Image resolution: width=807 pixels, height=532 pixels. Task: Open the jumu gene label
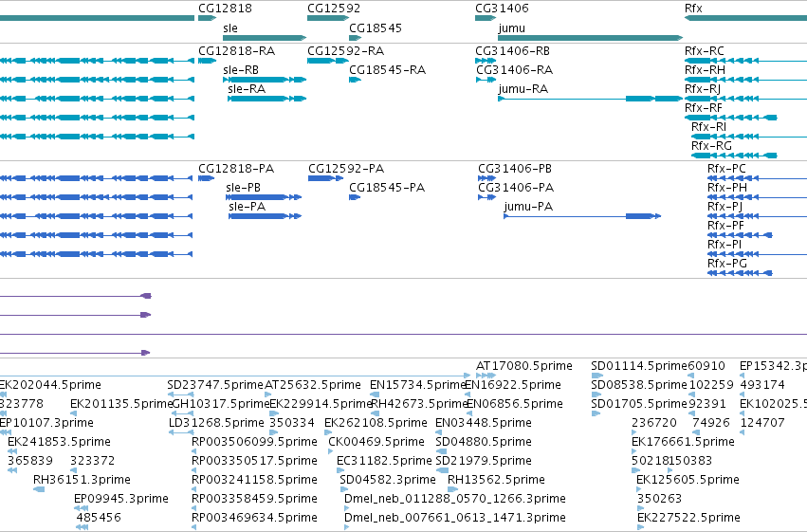tap(511, 28)
